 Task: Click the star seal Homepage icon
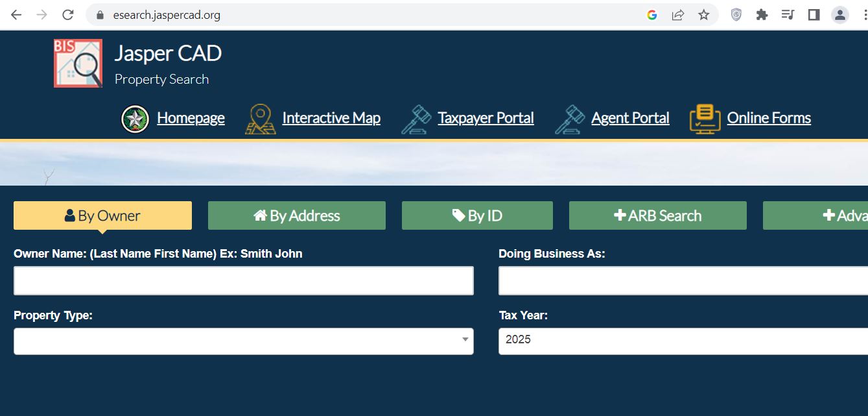(x=135, y=119)
